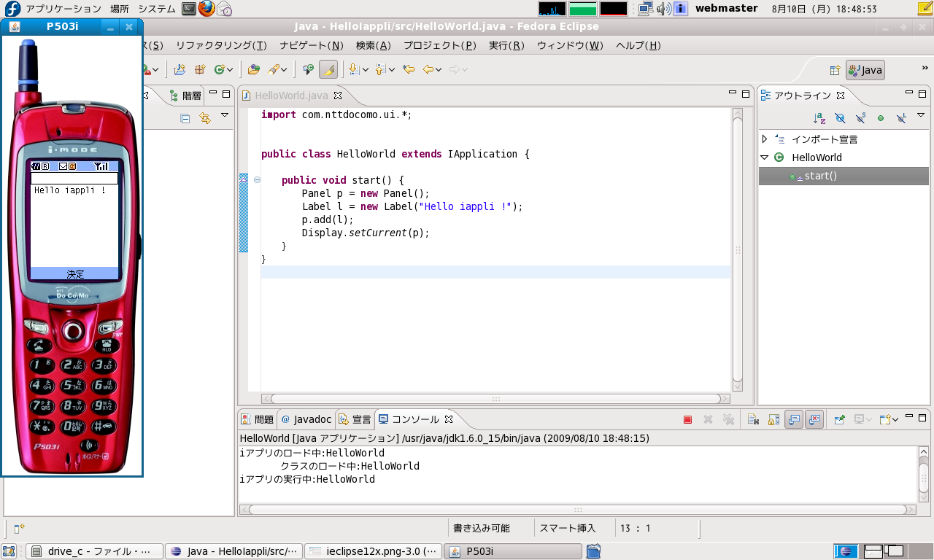Expand the インポート宣言 outline node
The width and height of the screenshot is (934, 560).
(x=765, y=139)
